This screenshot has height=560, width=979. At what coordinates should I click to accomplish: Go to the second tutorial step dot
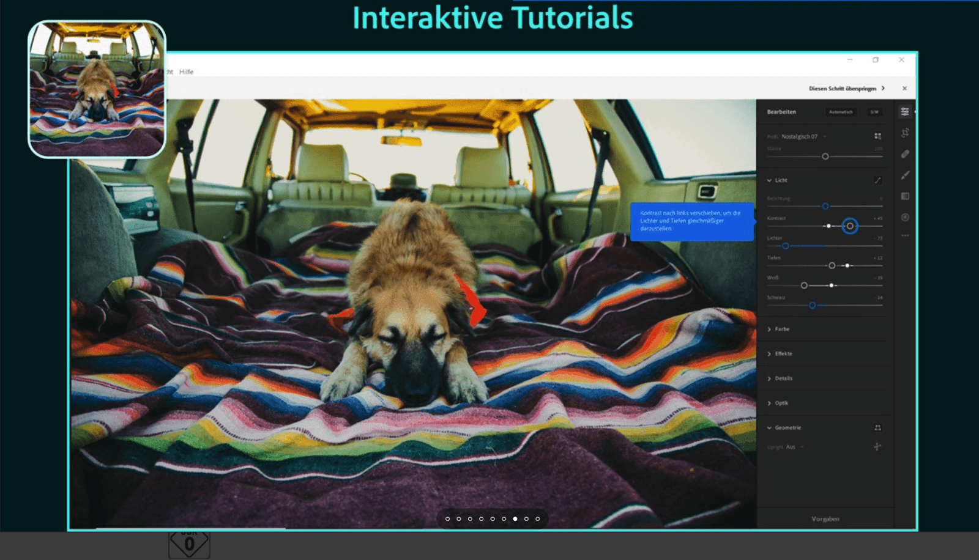coord(459,519)
